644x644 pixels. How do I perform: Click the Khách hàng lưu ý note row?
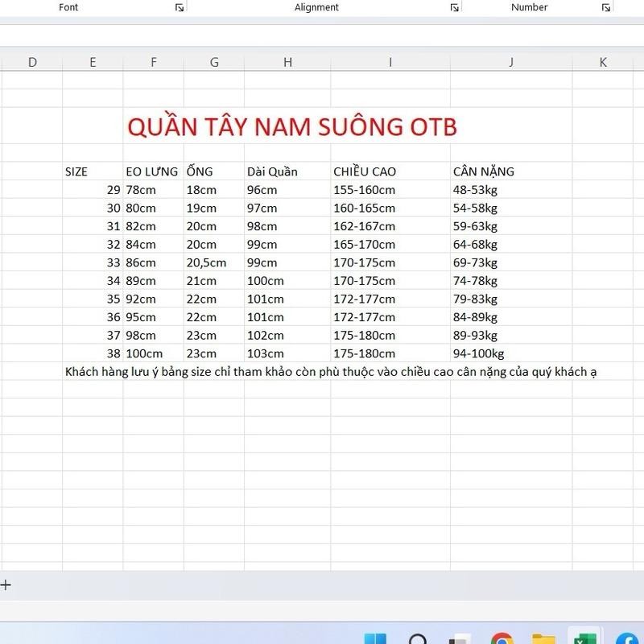coord(330,371)
